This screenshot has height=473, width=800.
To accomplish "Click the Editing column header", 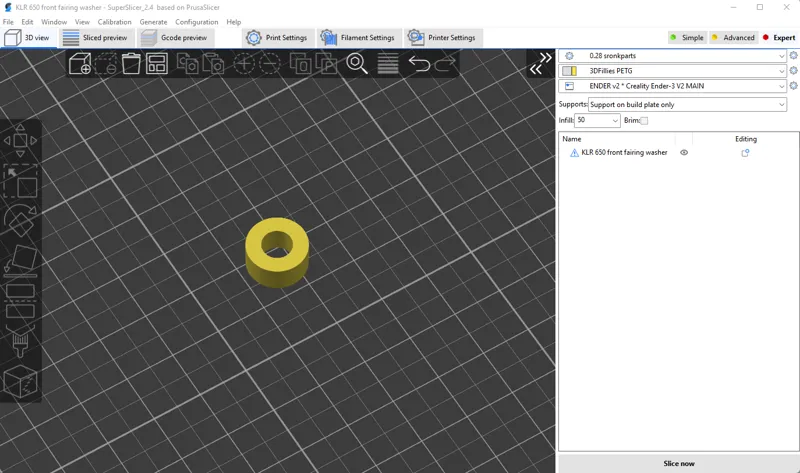I will pos(745,139).
